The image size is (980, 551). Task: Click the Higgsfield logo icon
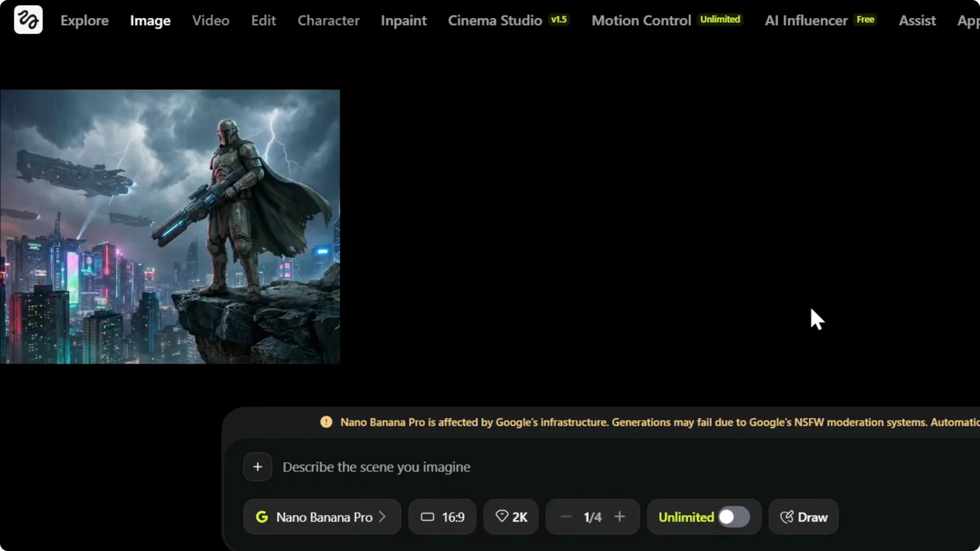click(28, 20)
